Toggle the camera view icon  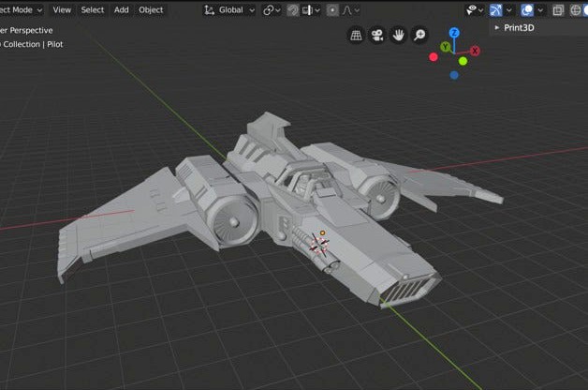tap(377, 36)
